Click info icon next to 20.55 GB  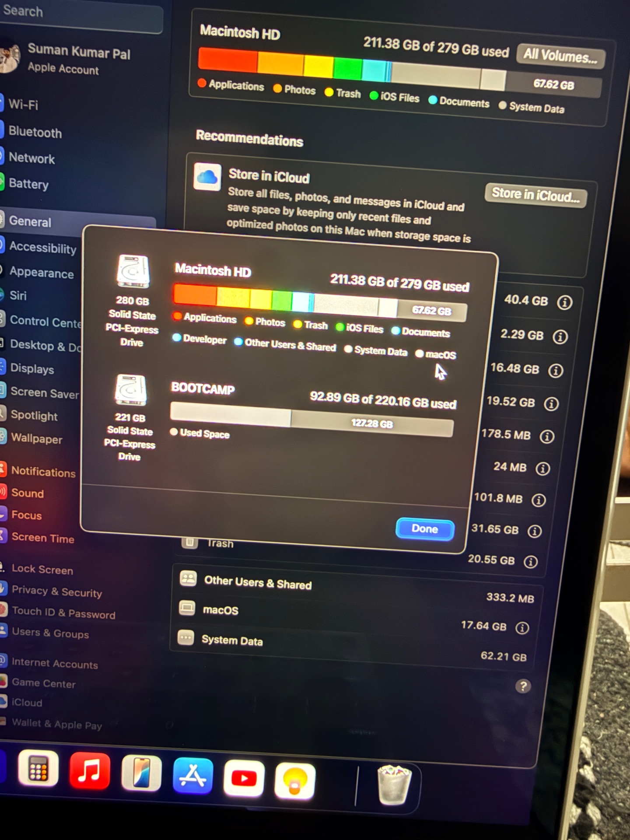pos(531,562)
